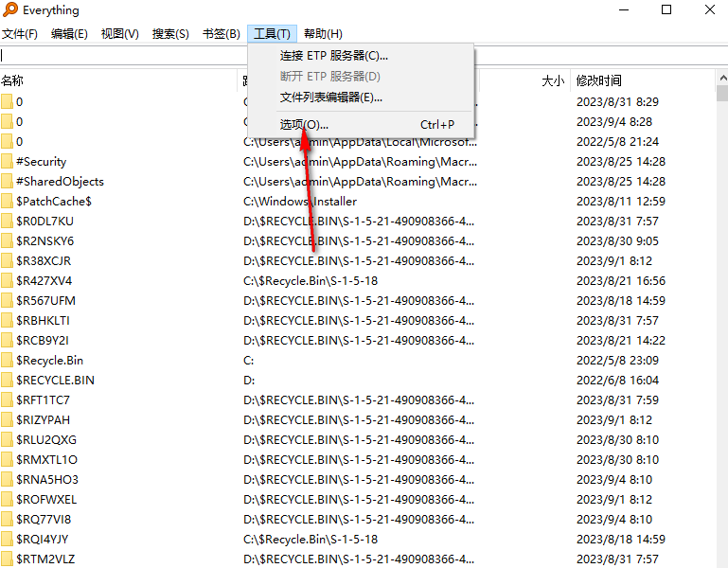Select folder icon of $RIZYPAH
This screenshot has width=728, height=568.
point(7,420)
